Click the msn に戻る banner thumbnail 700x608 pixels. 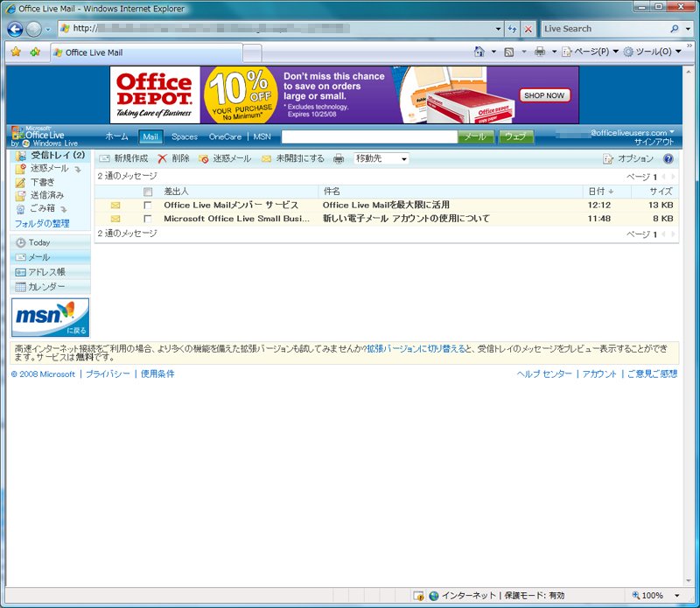51,318
